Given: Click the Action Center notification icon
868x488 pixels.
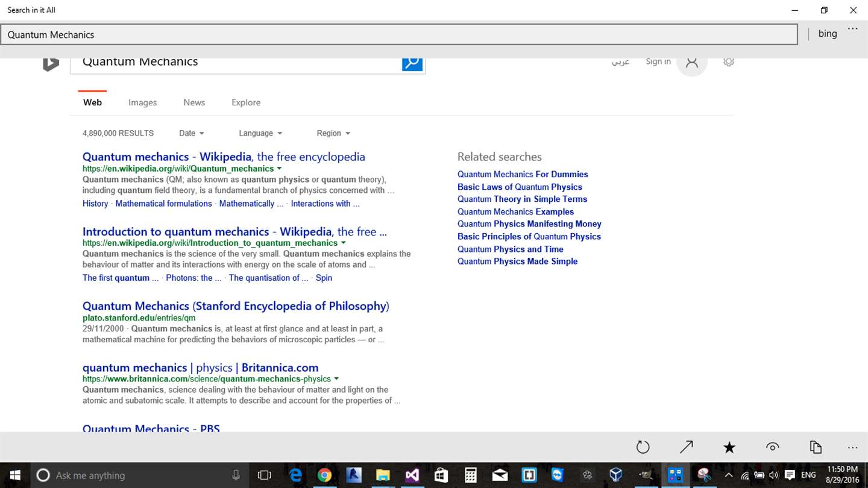Looking at the screenshot, I should [x=790, y=475].
